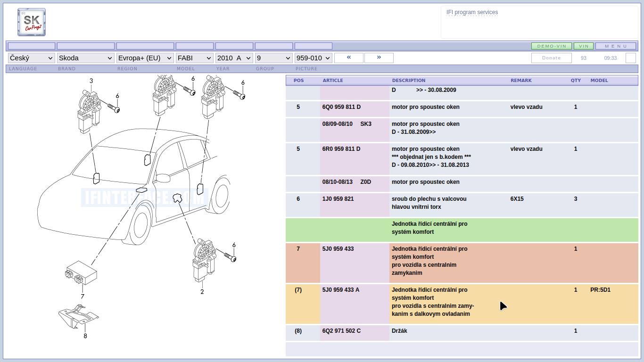Select article 1J0 959 821
The image size is (644, 362).
click(338, 199)
